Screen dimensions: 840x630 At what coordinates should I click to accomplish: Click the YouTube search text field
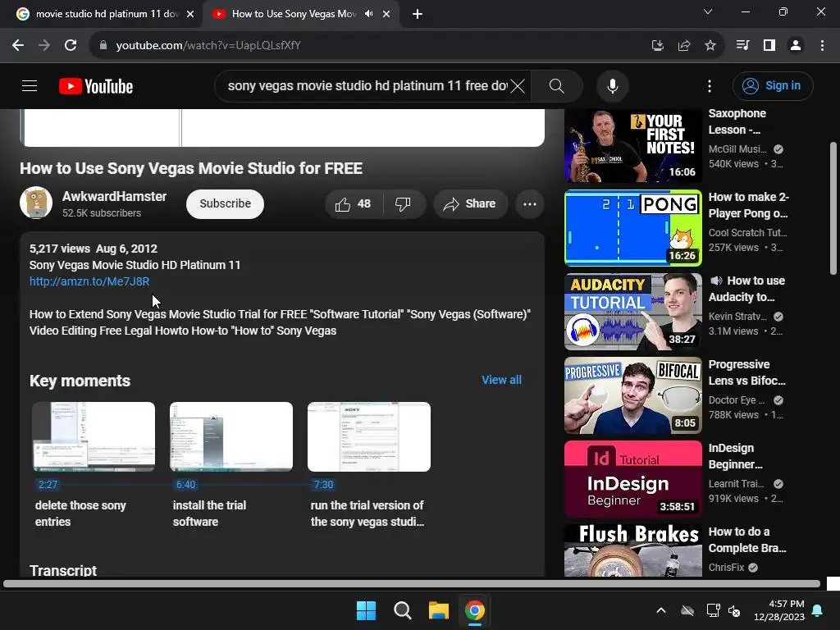tap(367, 85)
